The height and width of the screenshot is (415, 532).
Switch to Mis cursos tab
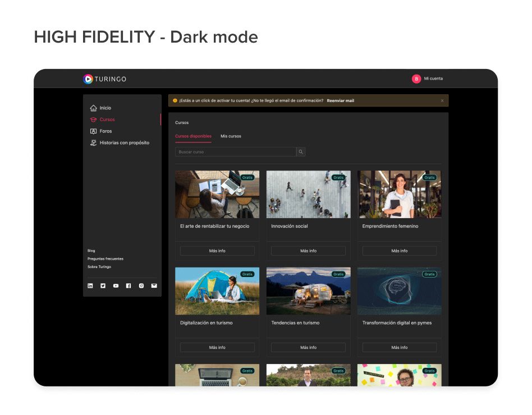click(231, 136)
